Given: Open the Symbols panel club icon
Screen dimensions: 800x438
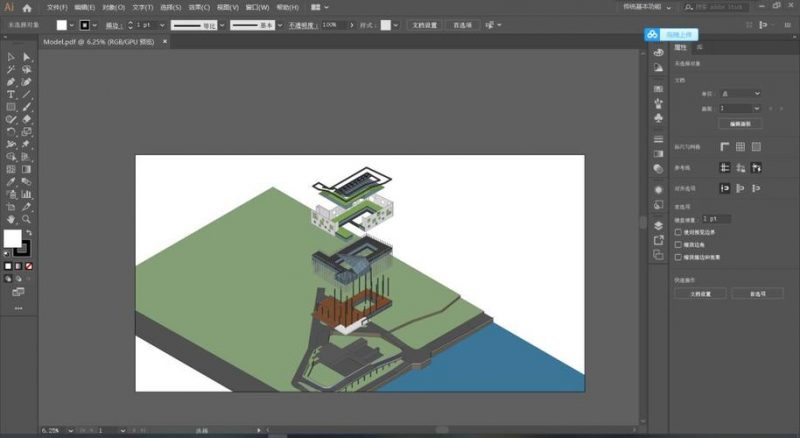Looking at the screenshot, I should pos(658,118).
